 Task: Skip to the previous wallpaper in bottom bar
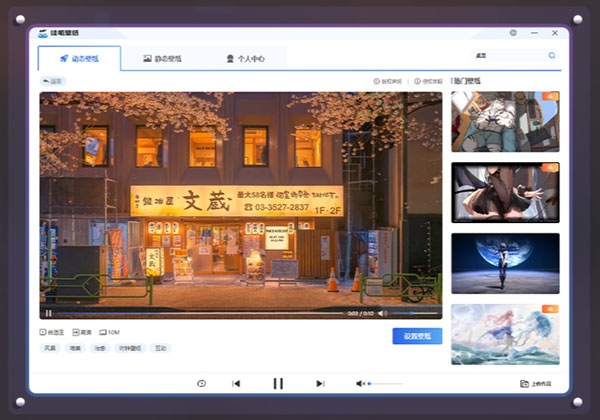coord(236,383)
